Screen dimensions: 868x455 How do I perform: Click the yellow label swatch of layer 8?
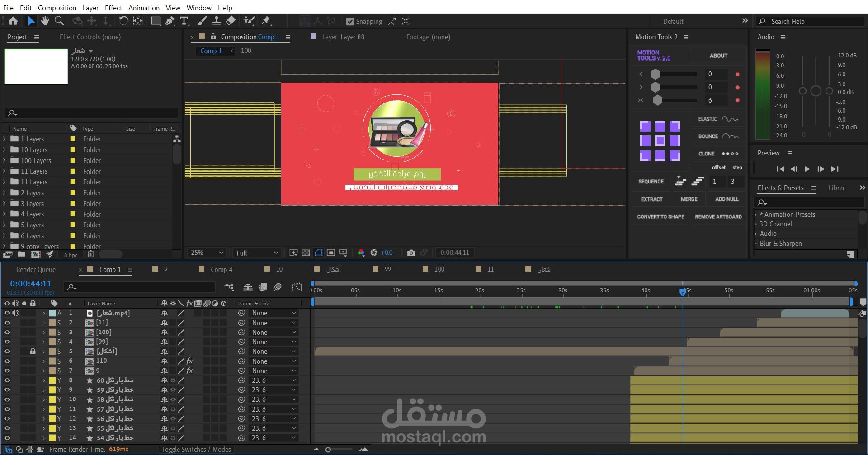(52, 380)
